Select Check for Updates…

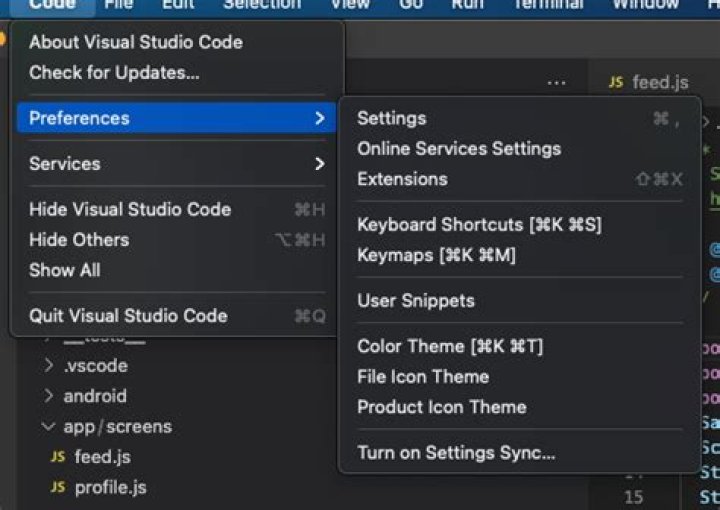tap(177, 73)
